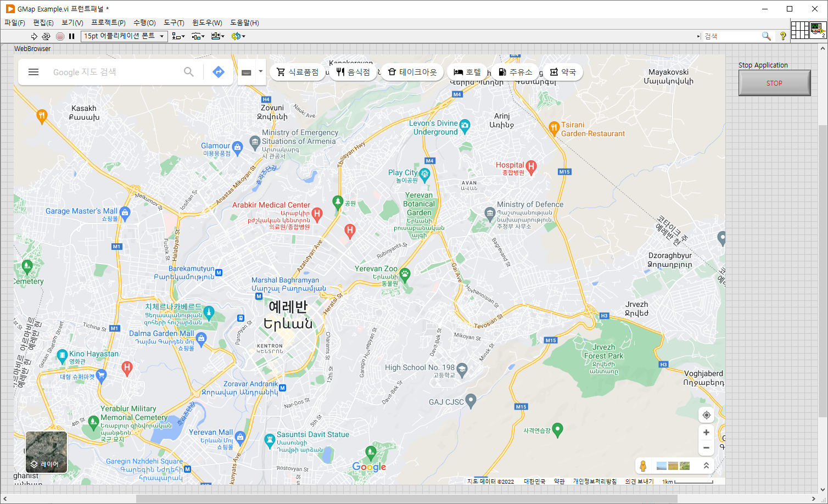Open the text font dropdown (15pt)
The width and height of the screenshot is (828, 504).
pos(124,36)
